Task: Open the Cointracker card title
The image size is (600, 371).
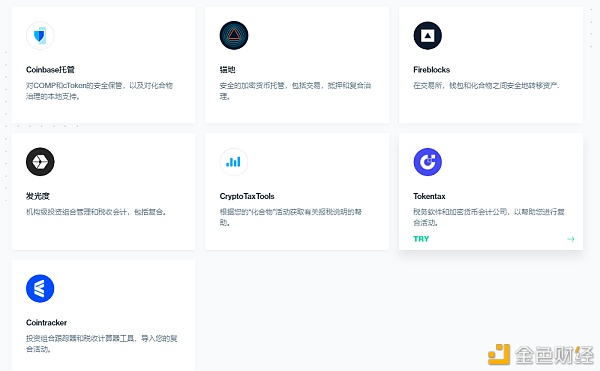Action: (46, 323)
